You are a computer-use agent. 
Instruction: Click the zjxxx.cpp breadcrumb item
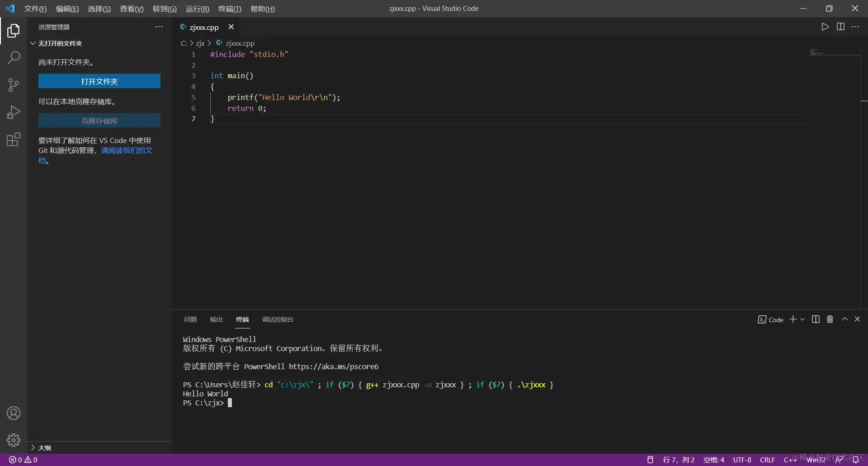(x=240, y=43)
